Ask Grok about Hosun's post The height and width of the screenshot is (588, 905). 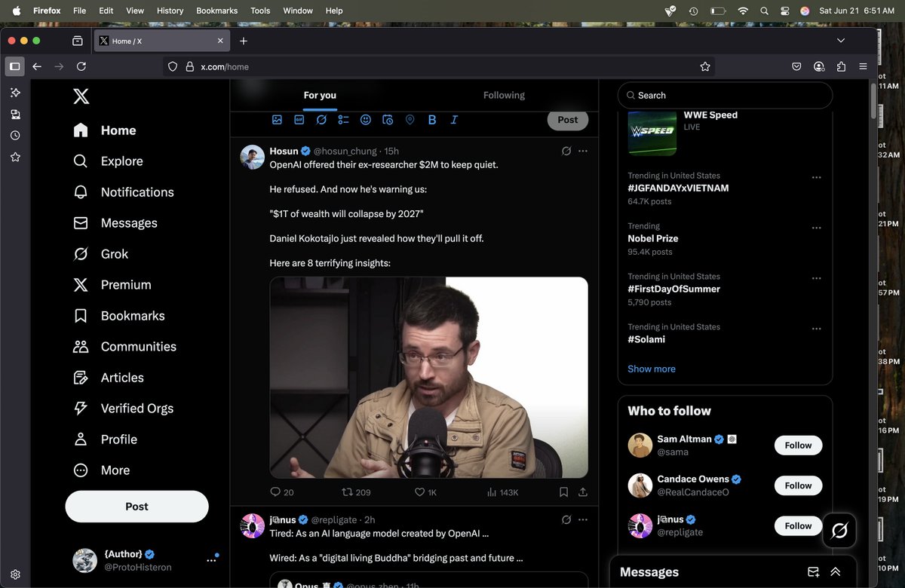[566, 151]
